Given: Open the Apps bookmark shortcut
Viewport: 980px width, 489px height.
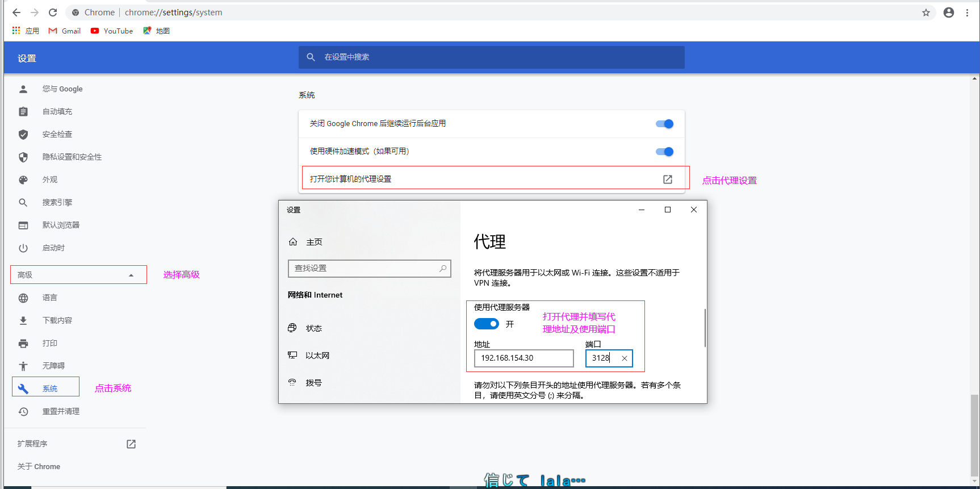Looking at the screenshot, I should tap(26, 31).
